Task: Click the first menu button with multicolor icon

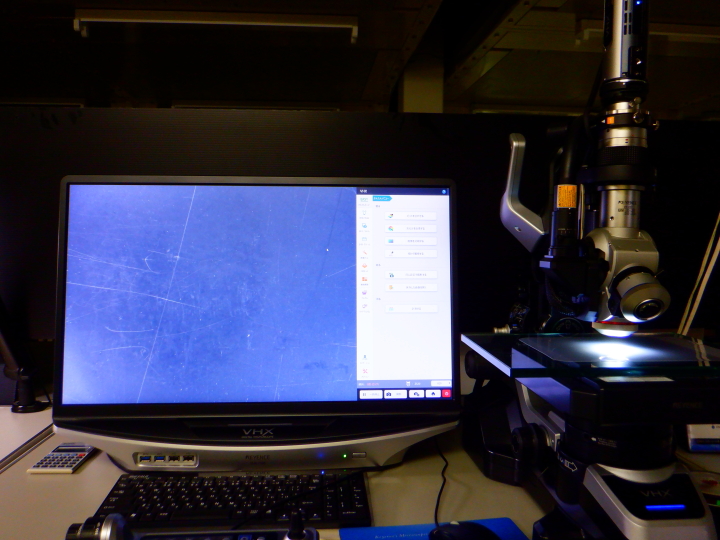Action: pos(411,215)
